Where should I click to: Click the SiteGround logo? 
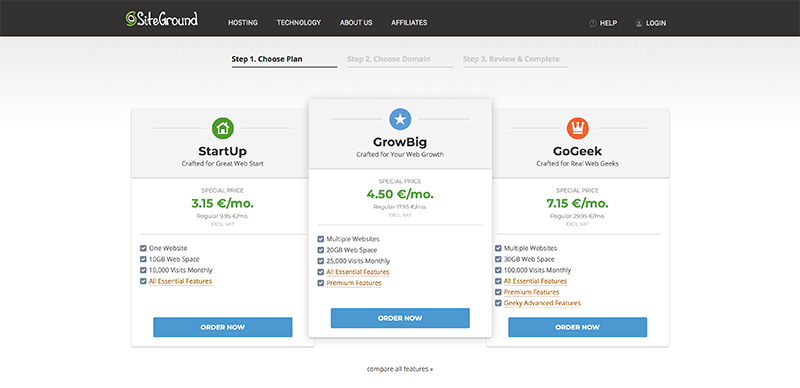tap(161, 19)
